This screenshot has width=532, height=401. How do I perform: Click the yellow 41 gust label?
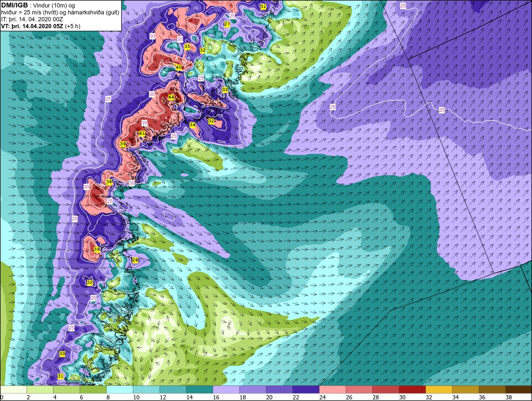[142, 134]
